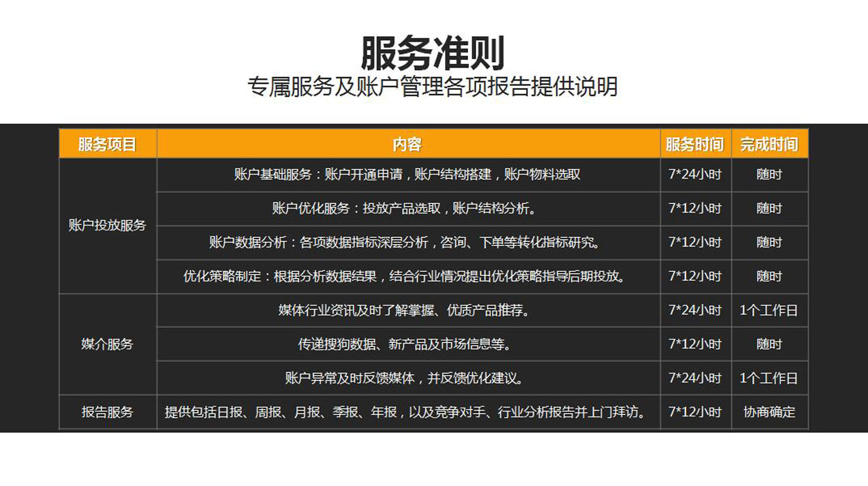
Task: Click the 账户基础服务 content cell
Action: click(407, 174)
